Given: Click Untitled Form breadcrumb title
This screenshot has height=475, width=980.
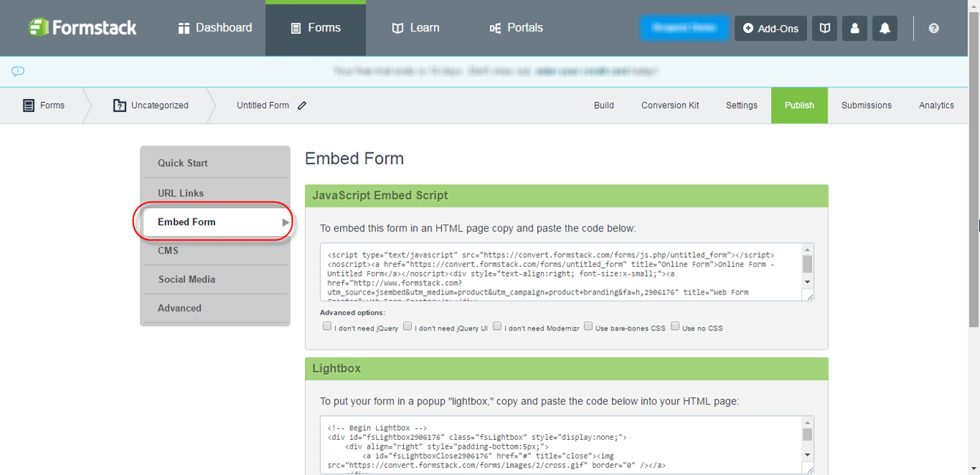Looking at the screenshot, I should [262, 106].
